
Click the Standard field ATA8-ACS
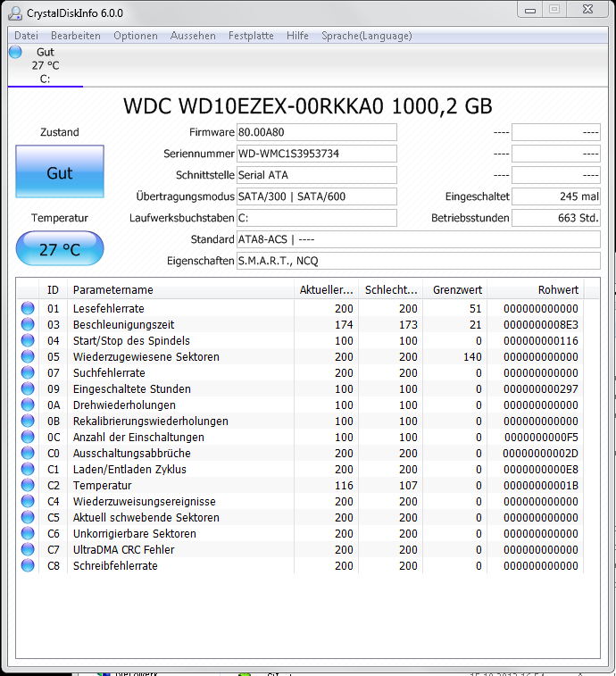pyautogui.click(x=418, y=239)
